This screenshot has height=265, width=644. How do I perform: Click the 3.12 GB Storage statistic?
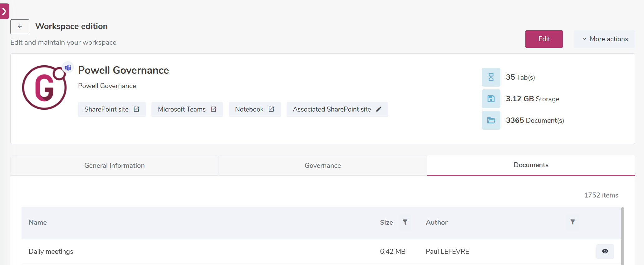point(533,99)
